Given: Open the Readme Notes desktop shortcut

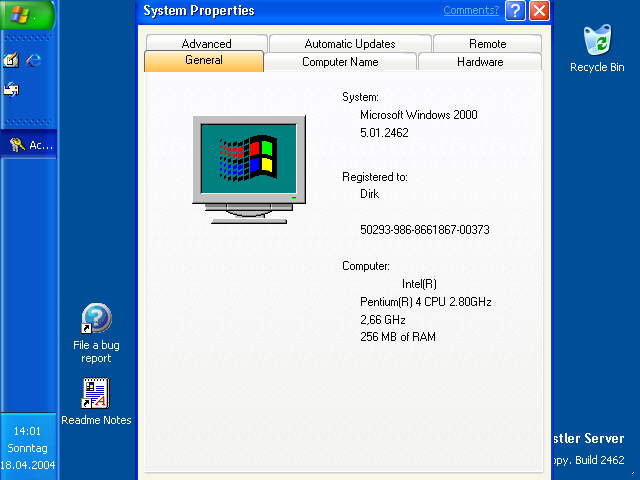Looking at the screenshot, I should click(x=96, y=402).
